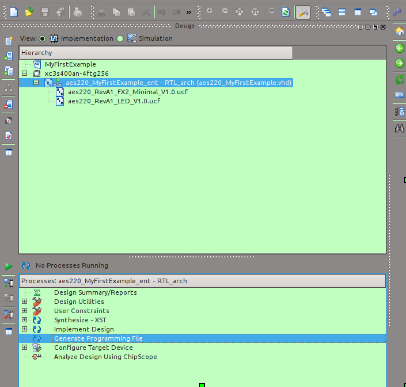Click the Cut scissors icon
This screenshot has height=387, width=406.
tap(101, 12)
